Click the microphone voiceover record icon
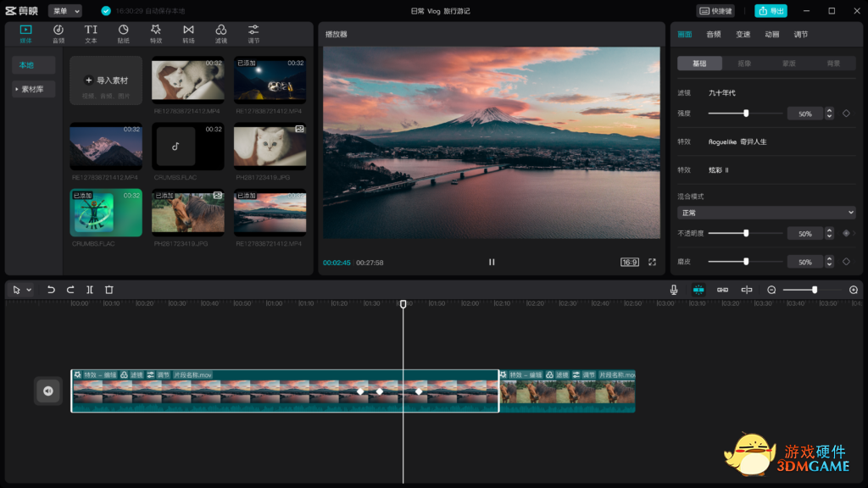Image resolution: width=868 pixels, height=488 pixels. tap(674, 290)
